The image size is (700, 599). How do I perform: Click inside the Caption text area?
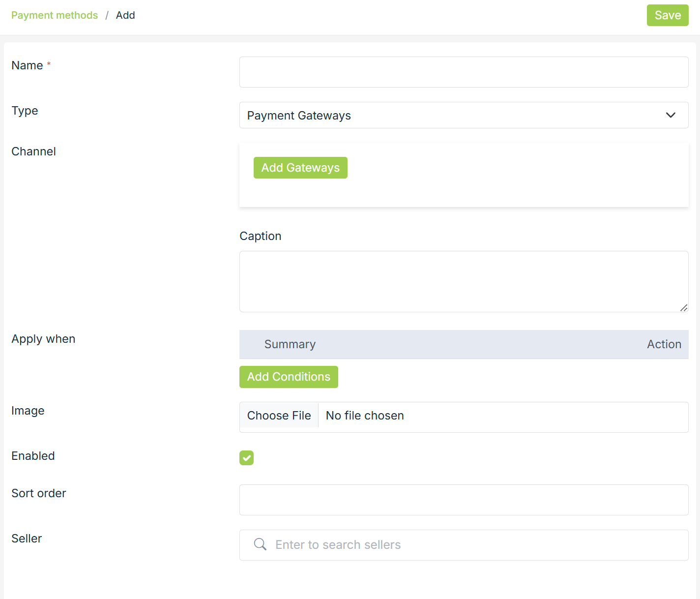click(x=463, y=281)
